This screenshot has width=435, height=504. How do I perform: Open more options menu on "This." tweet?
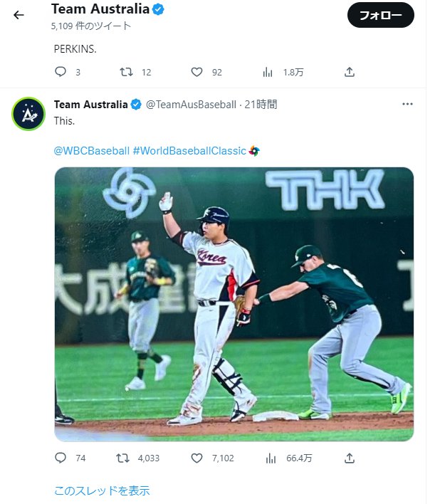tap(407, 104)
